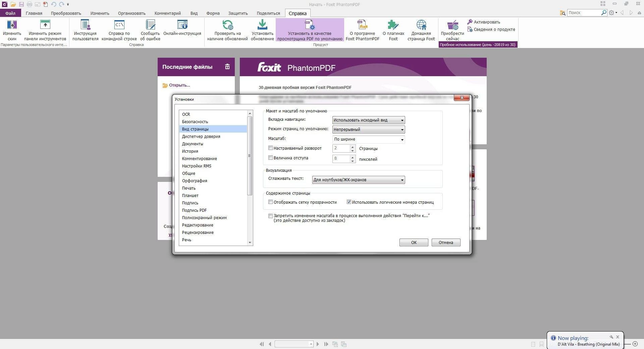Screen dimensions: 644x349
Task: Open Изменить режим панели инструментов
Action: (45, 30)
